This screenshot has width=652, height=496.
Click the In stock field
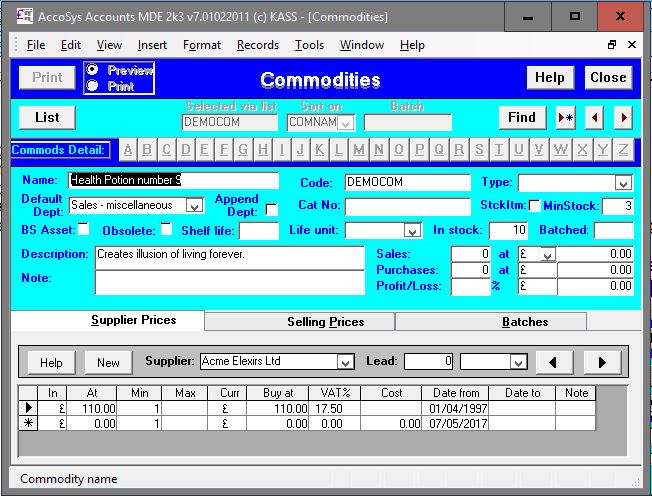coord(508,230)
